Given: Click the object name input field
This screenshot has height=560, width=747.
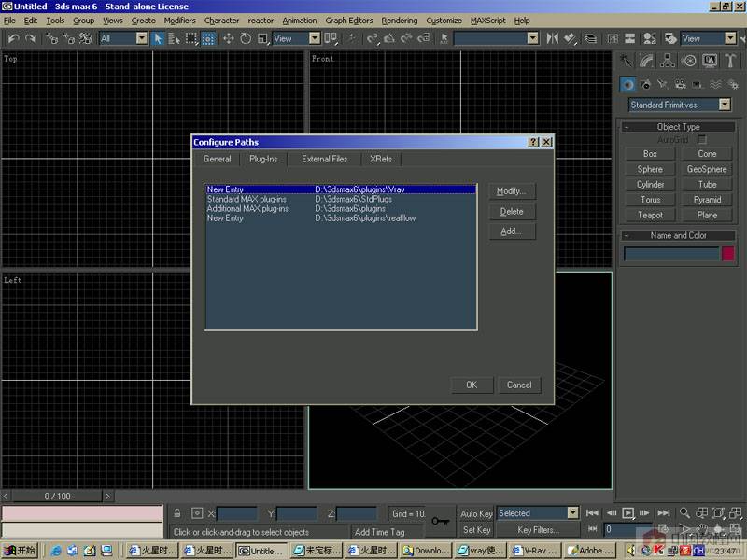Looking at the screenshot, I should point(671,253).
